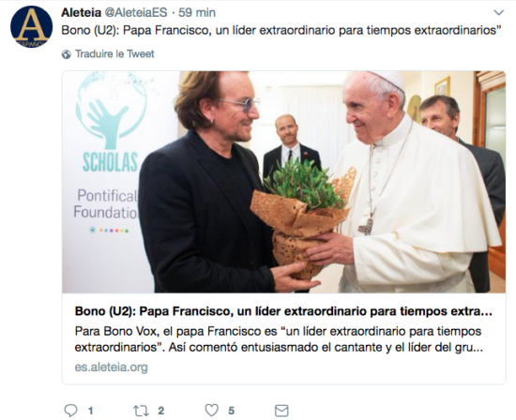This screenshot has height=420, width=516.
Task: Click the Scholas logo in photo
Action: coord(111,122)
